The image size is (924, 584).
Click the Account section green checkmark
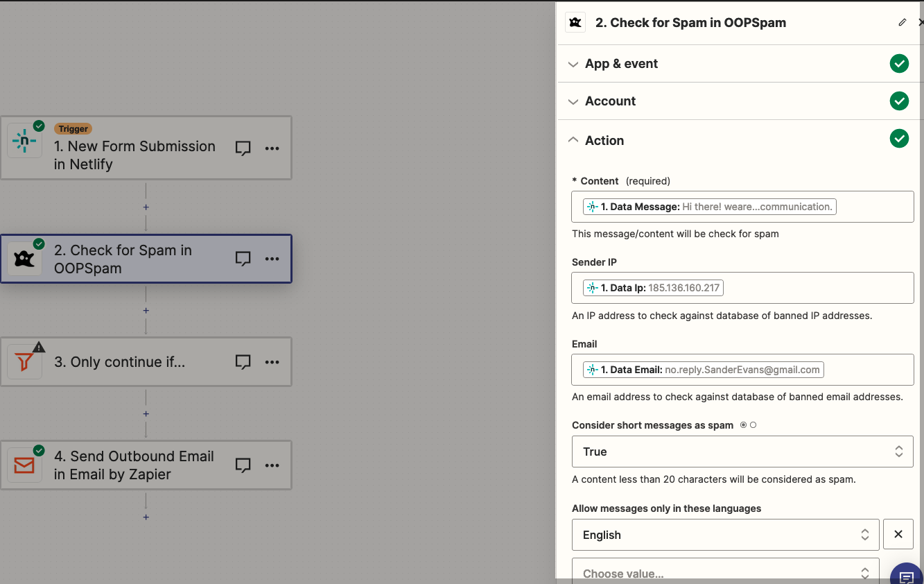tap(899, 101)
